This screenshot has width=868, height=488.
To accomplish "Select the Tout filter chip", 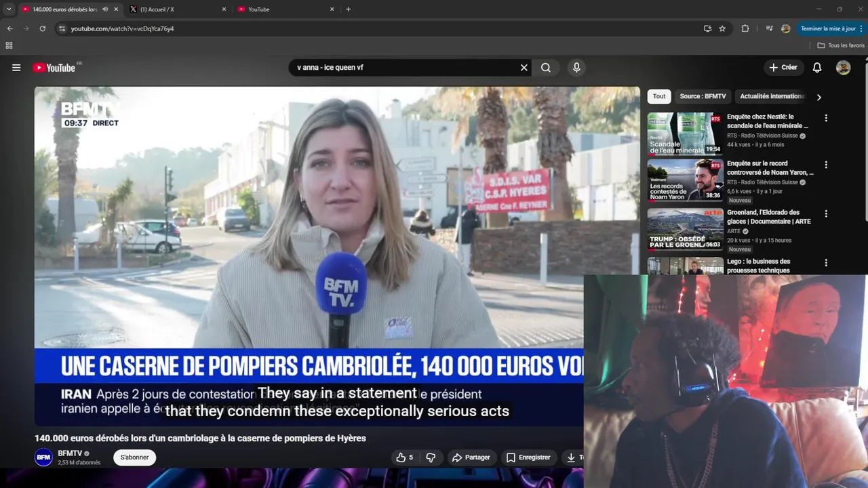I will 659,96.
